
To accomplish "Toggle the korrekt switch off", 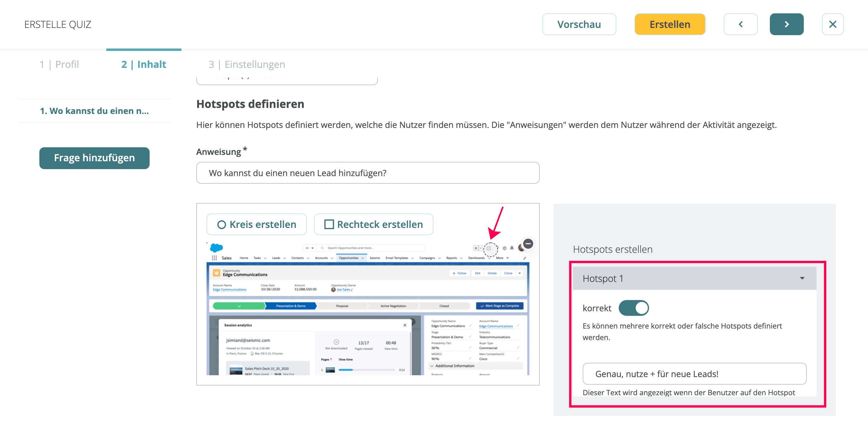I will point(633,308).
